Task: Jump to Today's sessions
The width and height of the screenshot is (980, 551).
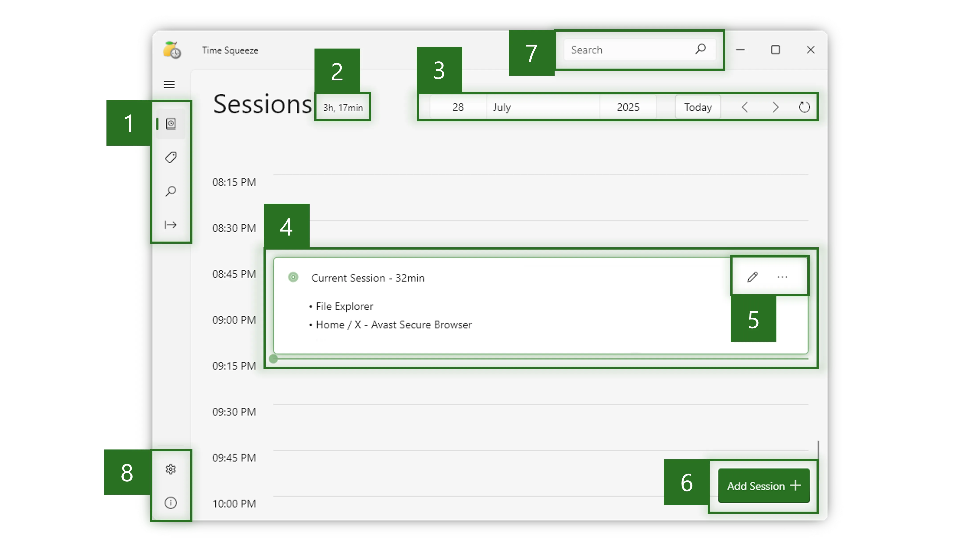Action: coord(698,107)
